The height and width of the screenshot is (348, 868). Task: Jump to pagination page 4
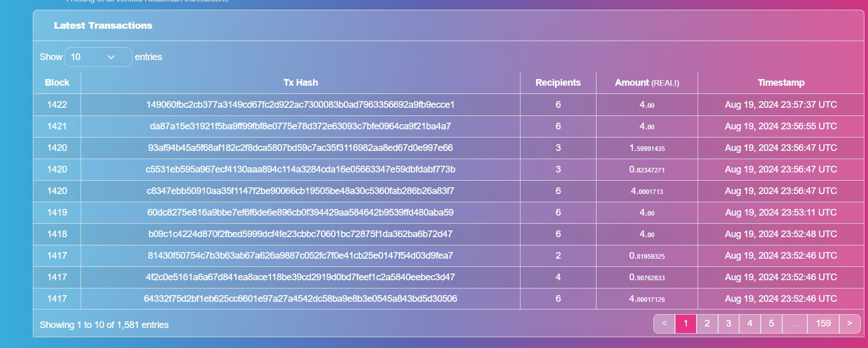pyautogui.click(x=750, y=323)
